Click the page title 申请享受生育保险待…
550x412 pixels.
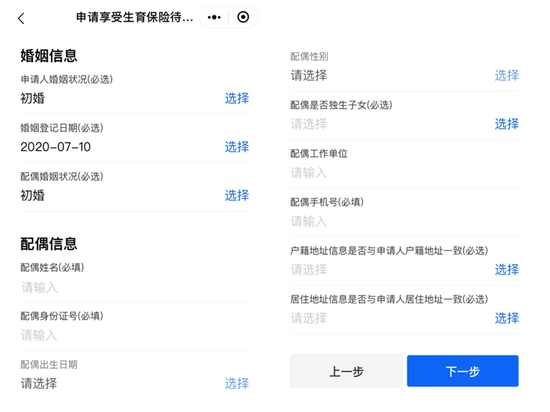click(x=134, y=17)
